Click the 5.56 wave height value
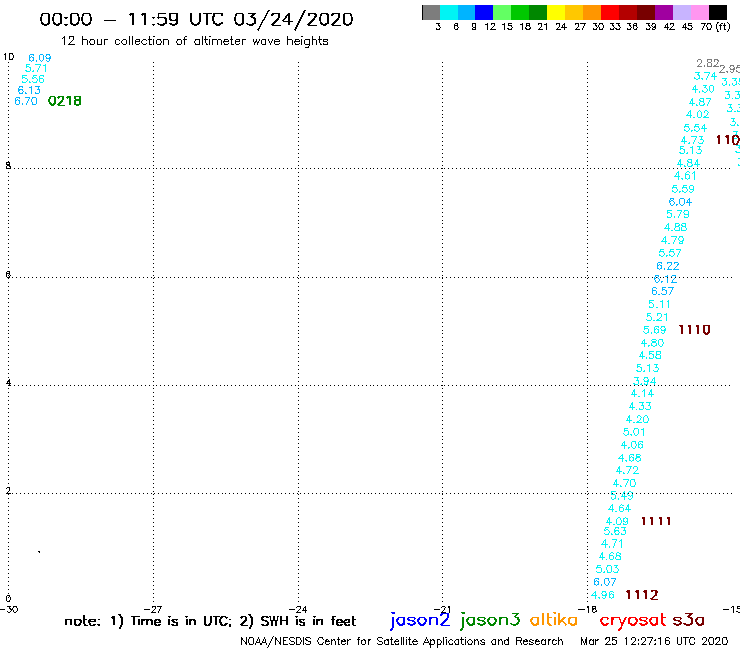Viewport: 740px width, 650px height. pos(33,79)
